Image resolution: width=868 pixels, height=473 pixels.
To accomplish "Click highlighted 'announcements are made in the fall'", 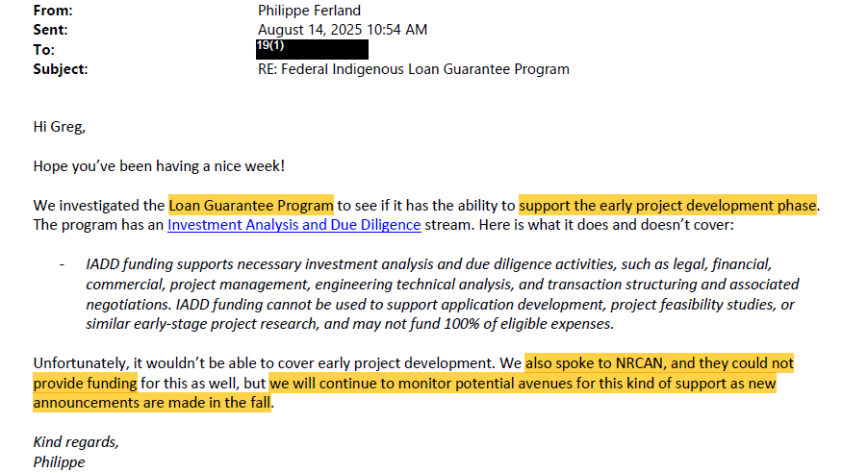I will pyautogui.click(x=152, y=402).
